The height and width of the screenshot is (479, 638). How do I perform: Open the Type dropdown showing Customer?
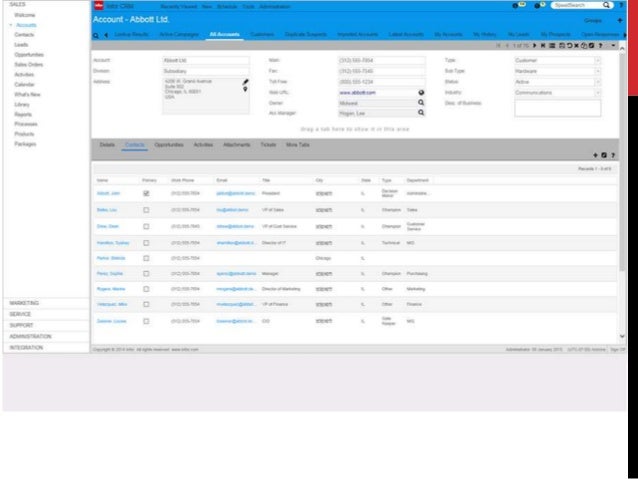coord(598,60)
